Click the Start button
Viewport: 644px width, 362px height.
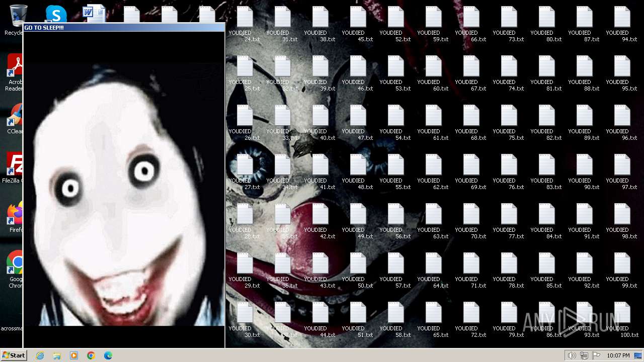coord(14,355)
